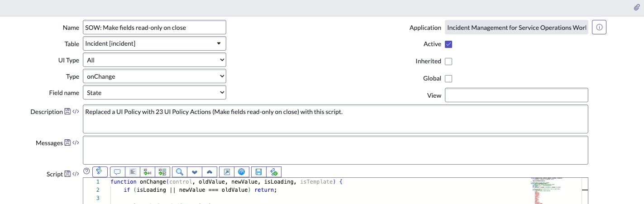The width and height of the screenshot is (644, 204).
Task: Click toggle comment speech bubble icon
Action: [x=117, y=171]
